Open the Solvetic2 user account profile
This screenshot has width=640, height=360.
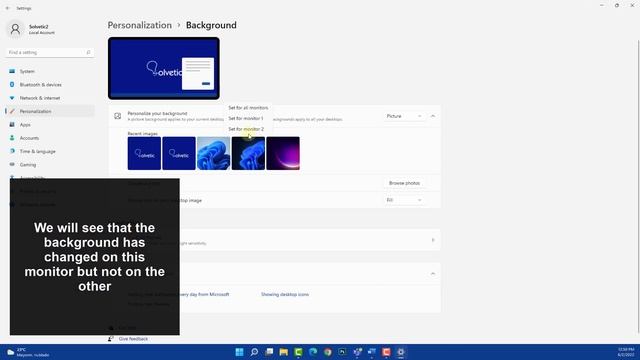32,29
